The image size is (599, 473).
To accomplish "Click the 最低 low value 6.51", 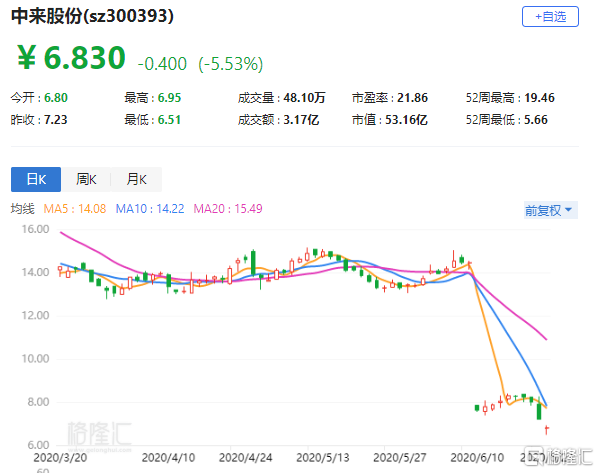I will tap(169, 120).
